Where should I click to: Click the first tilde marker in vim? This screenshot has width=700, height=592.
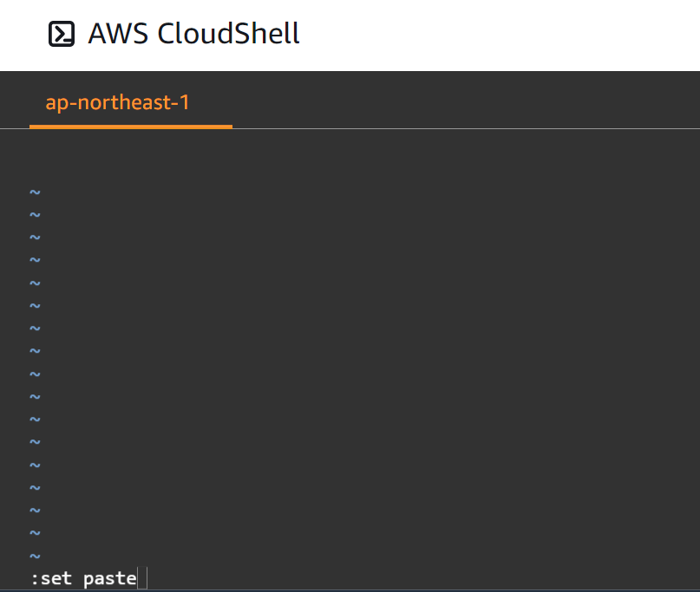35,192
